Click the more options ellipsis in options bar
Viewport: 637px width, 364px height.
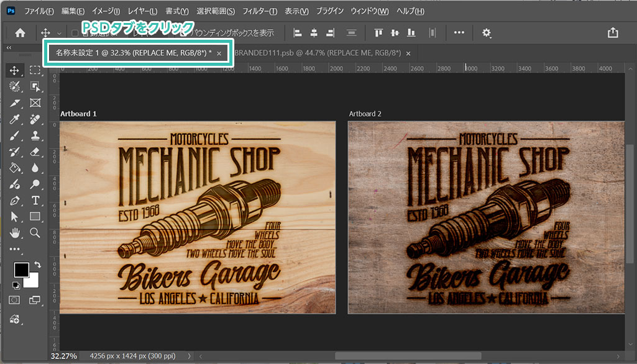pyautogui.click(x=459, y=33)
